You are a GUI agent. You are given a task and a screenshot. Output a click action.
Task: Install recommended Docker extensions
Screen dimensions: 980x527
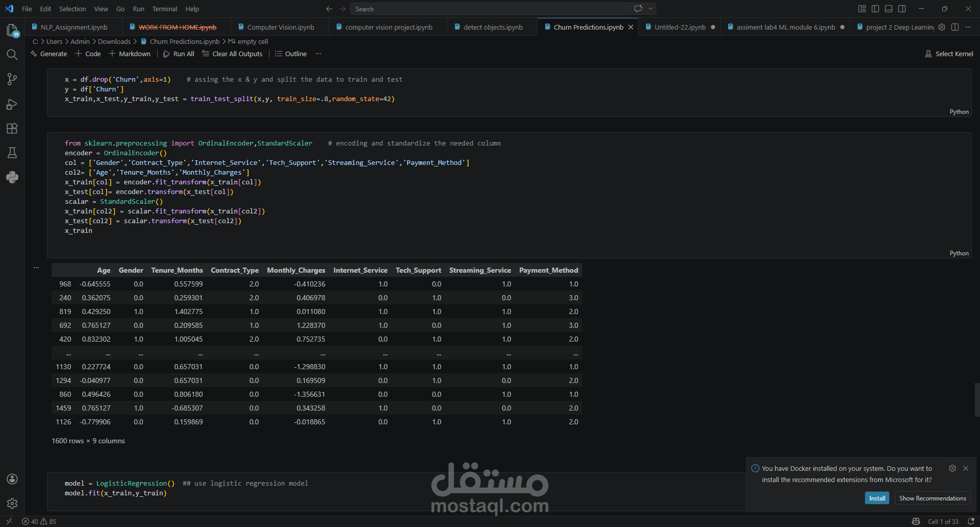pos(877,498)
